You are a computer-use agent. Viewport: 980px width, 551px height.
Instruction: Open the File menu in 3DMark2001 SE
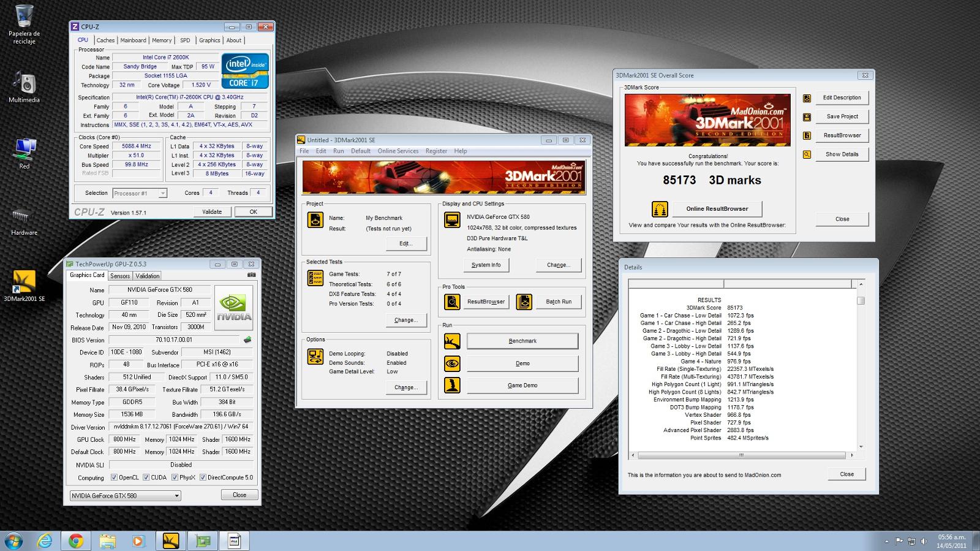pyautogui.click(x=304, y=151)
